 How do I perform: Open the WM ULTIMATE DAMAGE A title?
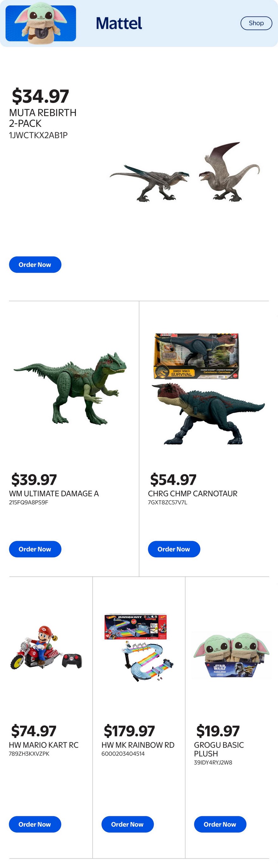click(x=54, y=493)
